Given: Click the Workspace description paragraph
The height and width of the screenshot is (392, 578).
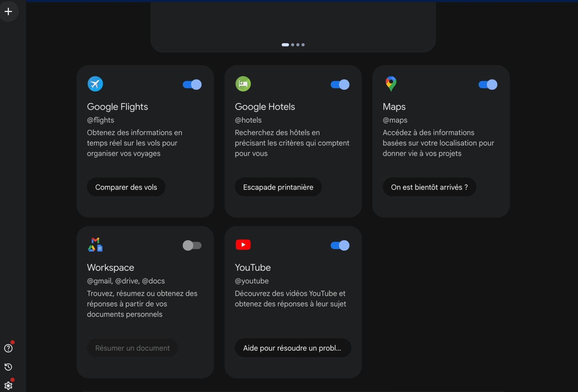Looking at the screenshot, I should point(142,304).
